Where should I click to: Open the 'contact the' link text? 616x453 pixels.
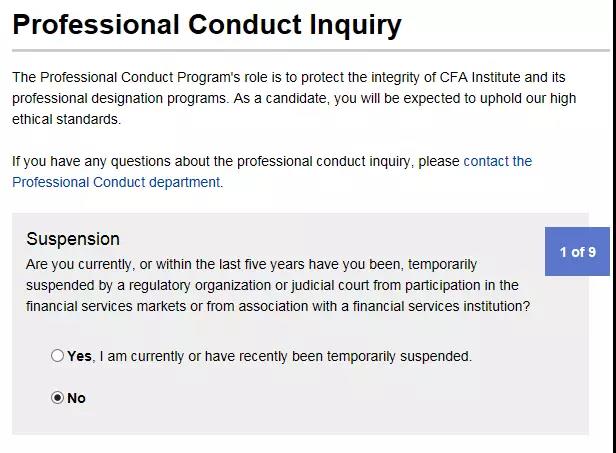coord(497,161)
